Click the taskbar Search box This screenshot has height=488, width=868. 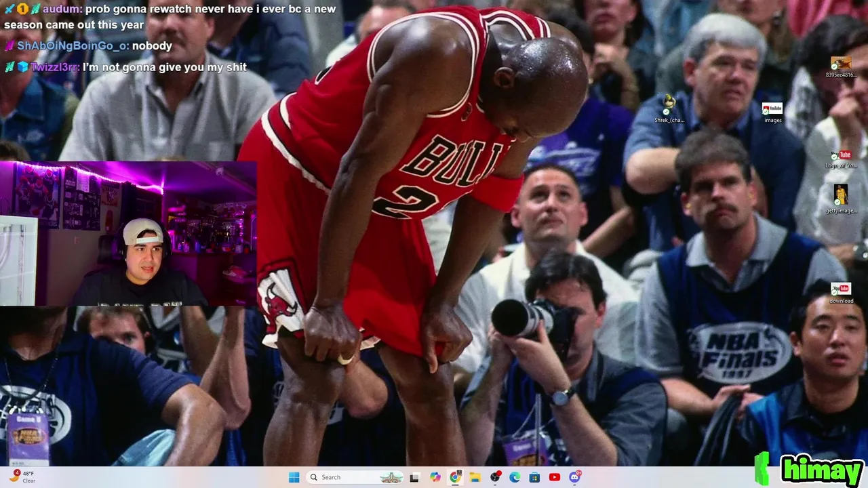[x=355, y=477]
